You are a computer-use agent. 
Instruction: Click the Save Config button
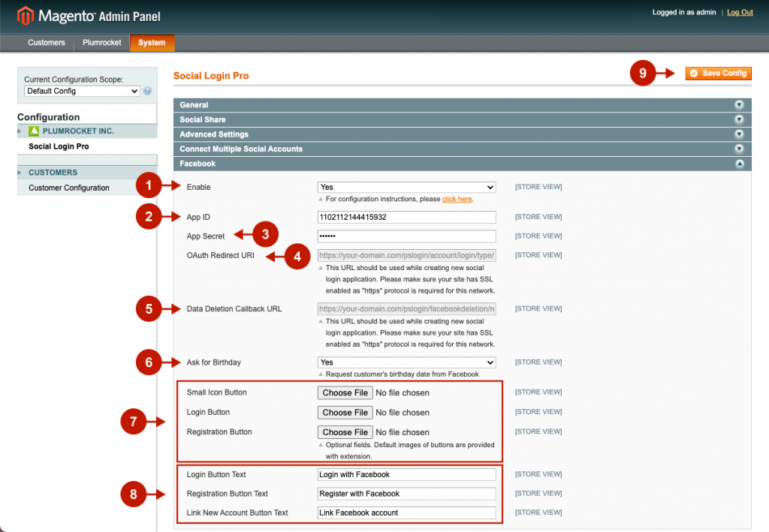718,73
